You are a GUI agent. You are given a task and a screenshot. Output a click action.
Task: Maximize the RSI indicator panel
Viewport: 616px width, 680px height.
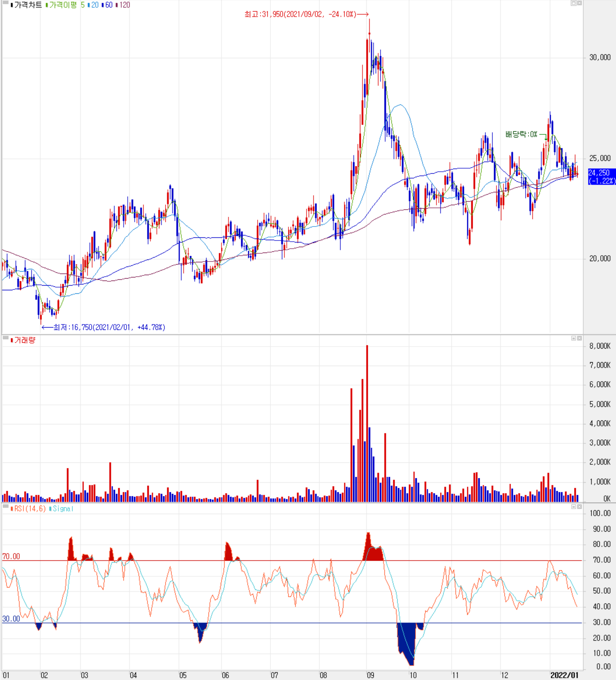pyautogui.click(x=573, y=507)
